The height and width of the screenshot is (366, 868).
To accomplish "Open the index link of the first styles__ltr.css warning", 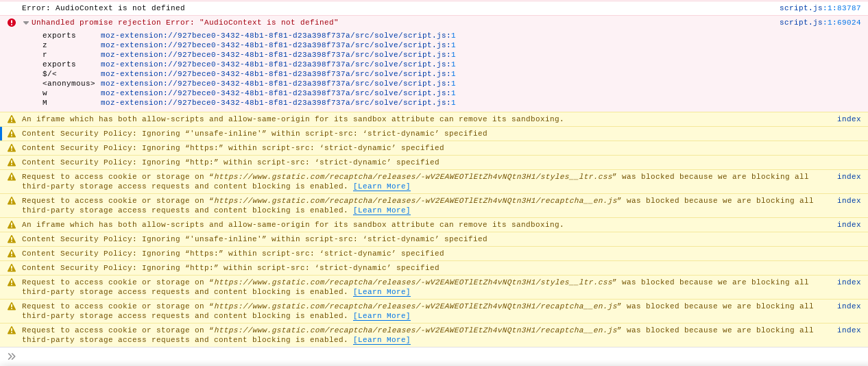I will [849, 177].
